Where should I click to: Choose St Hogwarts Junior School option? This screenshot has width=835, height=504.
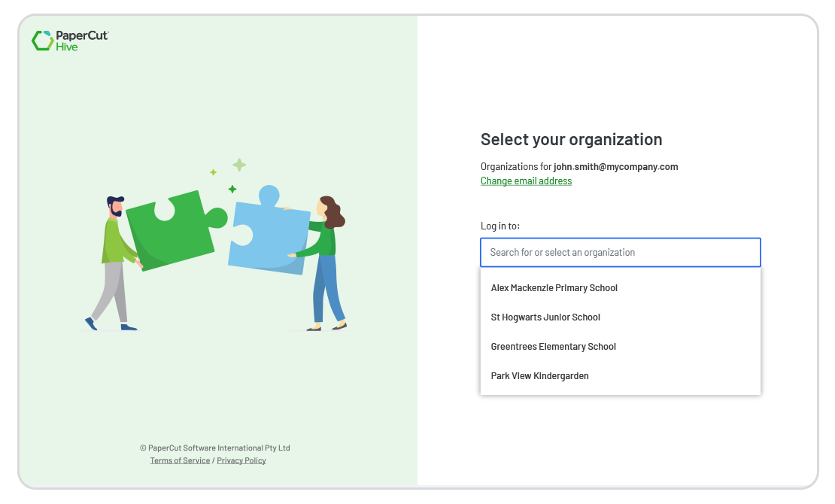pos(621,317)
